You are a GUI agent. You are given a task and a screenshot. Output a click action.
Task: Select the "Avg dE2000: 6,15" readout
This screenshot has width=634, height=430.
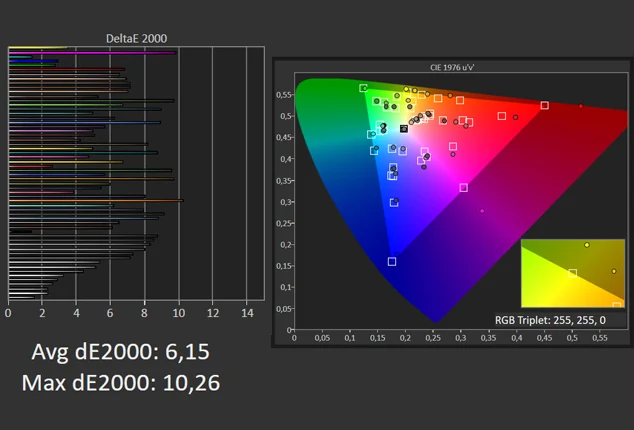tap(120, 352)
